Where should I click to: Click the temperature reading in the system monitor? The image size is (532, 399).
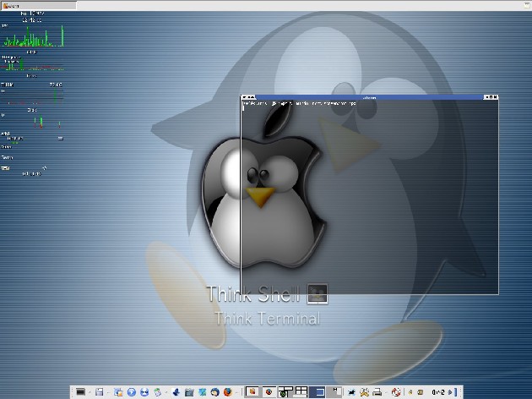point(56,85)
